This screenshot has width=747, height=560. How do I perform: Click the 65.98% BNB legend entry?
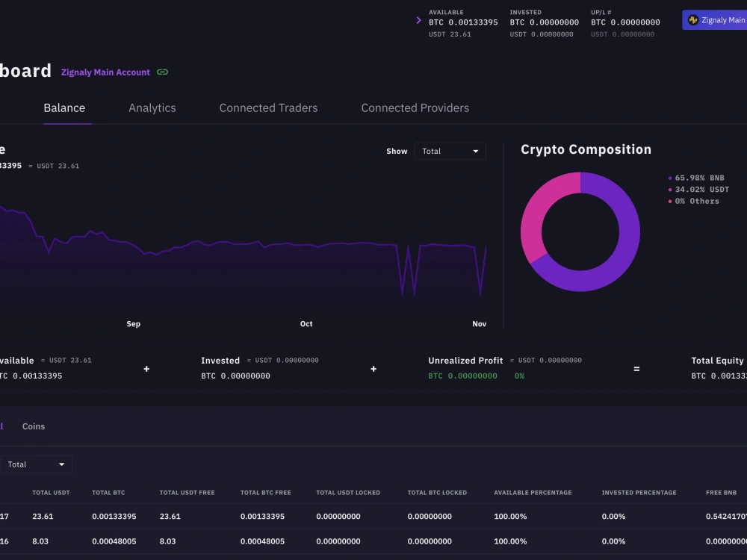tap(696, 178)
